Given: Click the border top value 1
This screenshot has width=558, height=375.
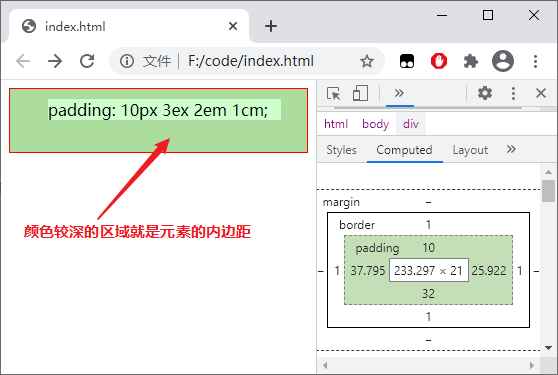Looking at the screenshot, I should [428, 225].
